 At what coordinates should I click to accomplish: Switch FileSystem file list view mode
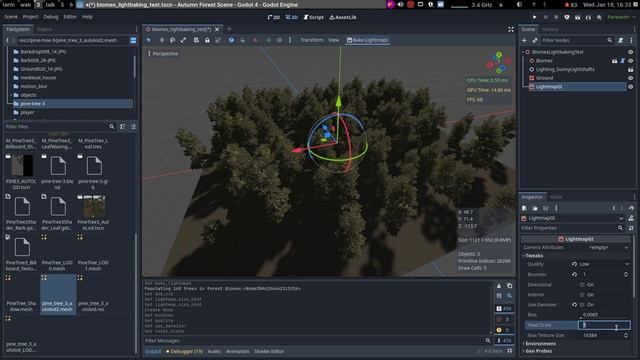pos(133,127)
